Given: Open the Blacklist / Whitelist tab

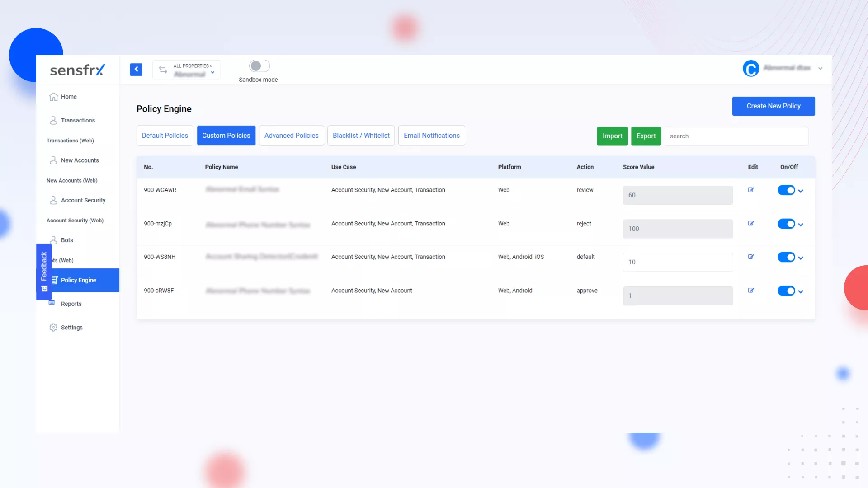Looking at the screenshot, I should 361,136.
